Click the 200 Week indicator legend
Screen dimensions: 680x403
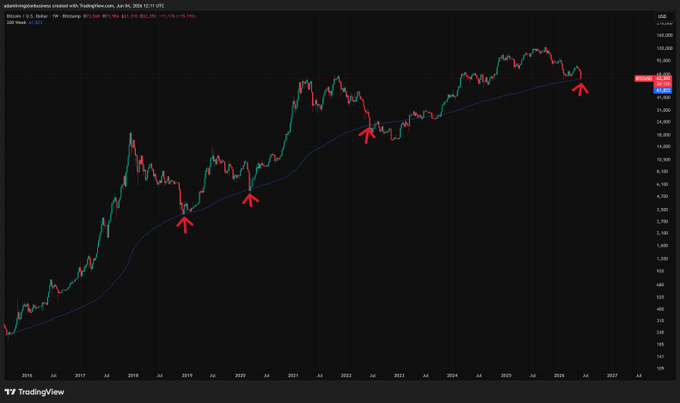(16, 22)
